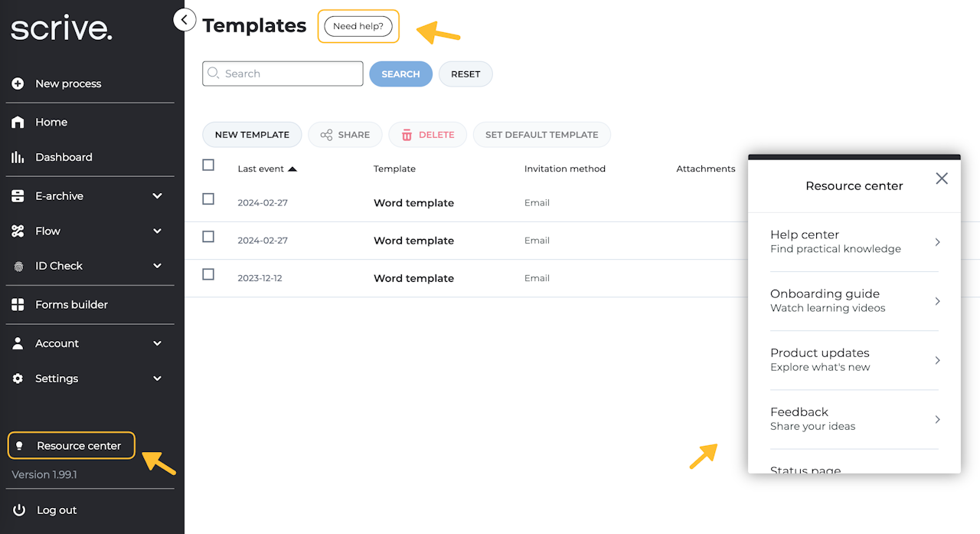Screen dimensions: 980x534
Task: Click the Log out power icon
Action: click(x=19, y=510)
